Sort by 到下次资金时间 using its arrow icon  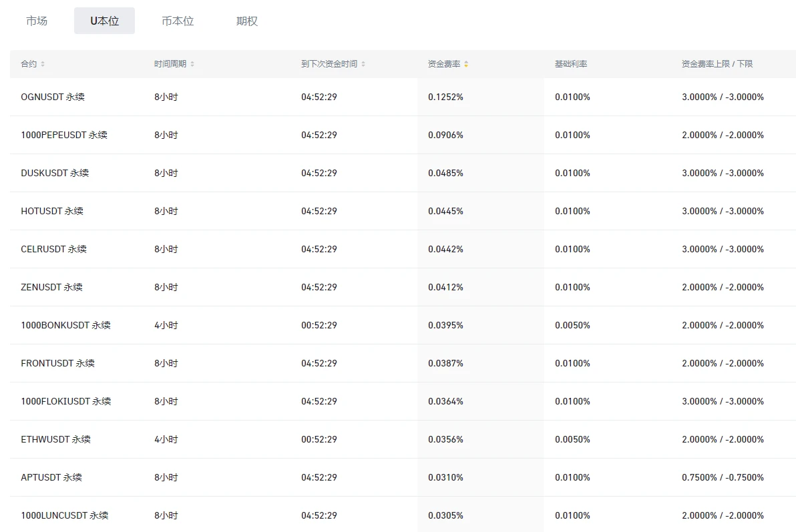pyautogui.click(x=363, y=64)
